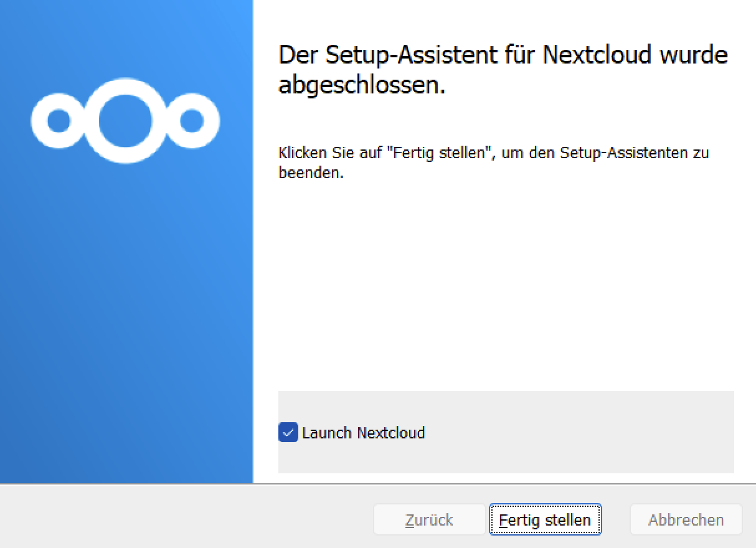Viewport: 756px width, 548px height.
Task: Click the white blank area below the instructions
Action: coord(504,280)
